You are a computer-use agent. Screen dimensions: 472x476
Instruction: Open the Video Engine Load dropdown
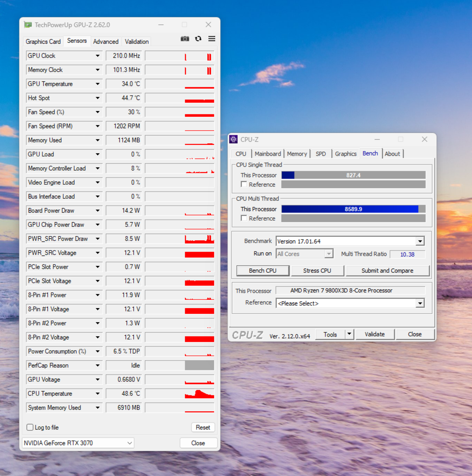click(98, 182)
